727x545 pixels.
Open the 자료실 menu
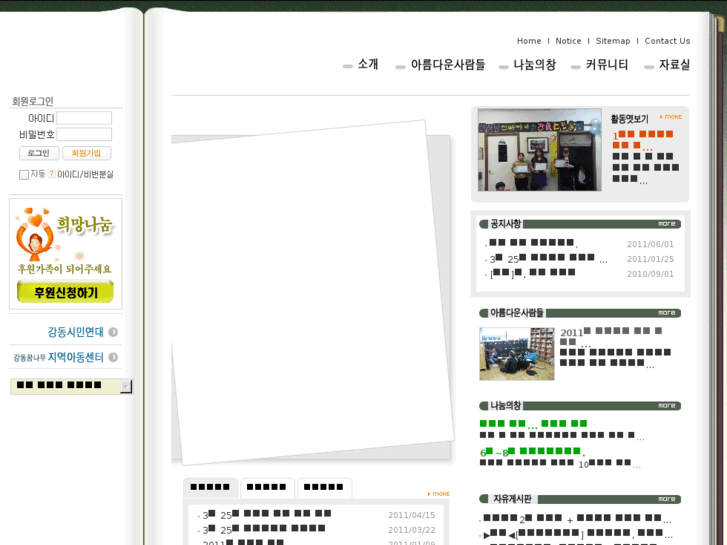pos(674,64)
